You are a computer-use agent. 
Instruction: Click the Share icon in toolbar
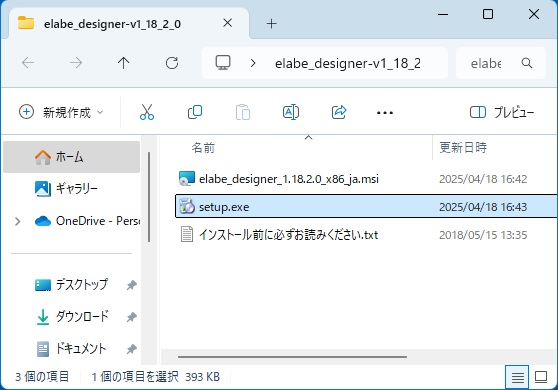pyautogui.click(x=339, y=112)
